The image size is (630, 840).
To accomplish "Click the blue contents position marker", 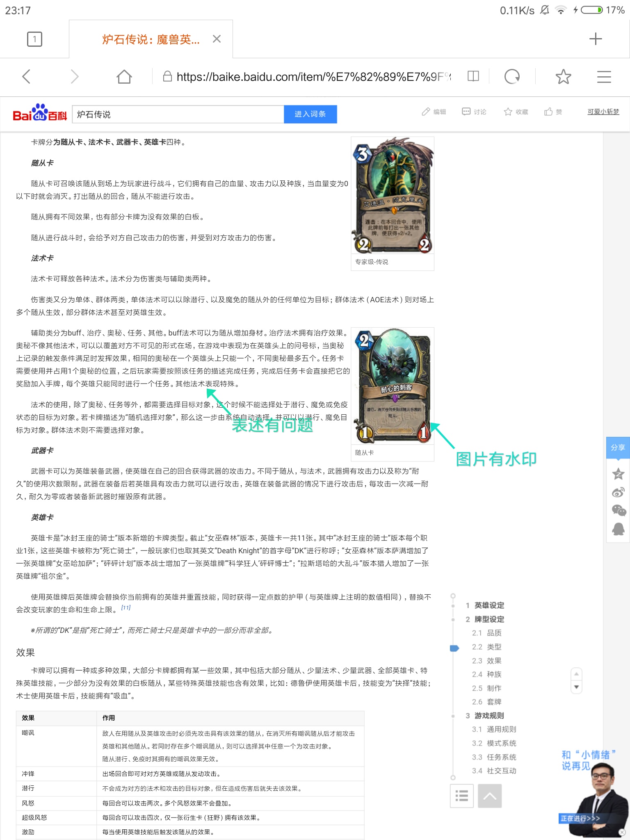I will (x=454, y=648).
